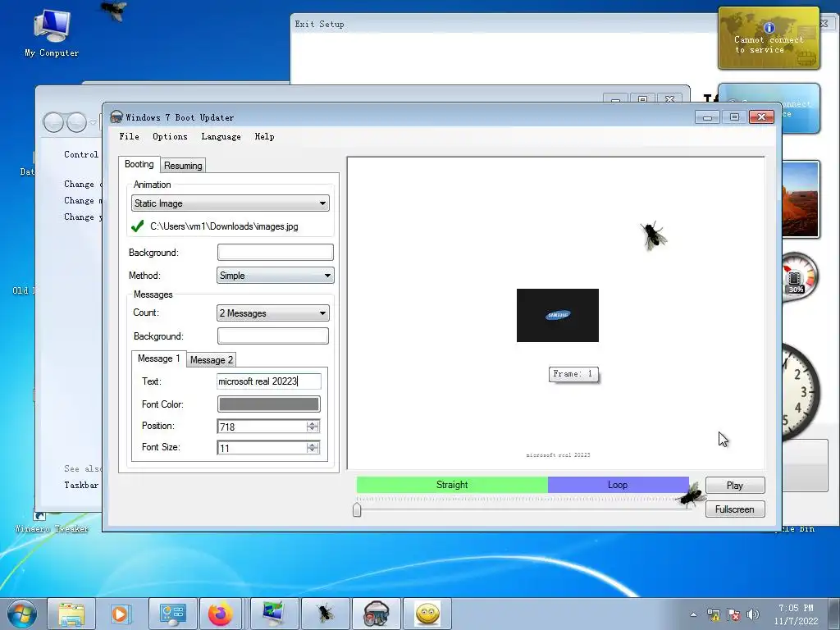Click the CPU meter gadget
This screenshot has height=630, width=840.
800,277
